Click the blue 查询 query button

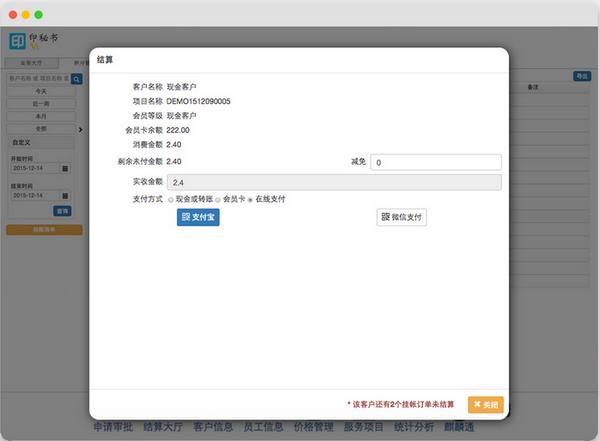[63, 211]
